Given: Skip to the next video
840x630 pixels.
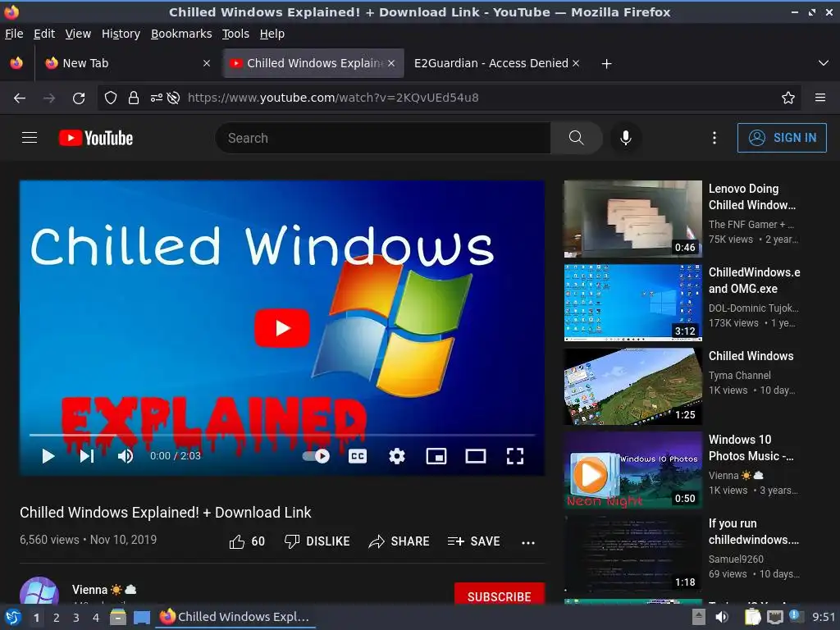Looking at the screenshot, I should coord(87,456).
